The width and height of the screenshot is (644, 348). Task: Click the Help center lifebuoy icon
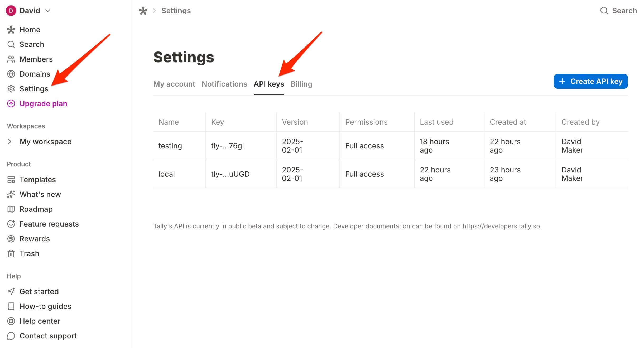[11, 321]
